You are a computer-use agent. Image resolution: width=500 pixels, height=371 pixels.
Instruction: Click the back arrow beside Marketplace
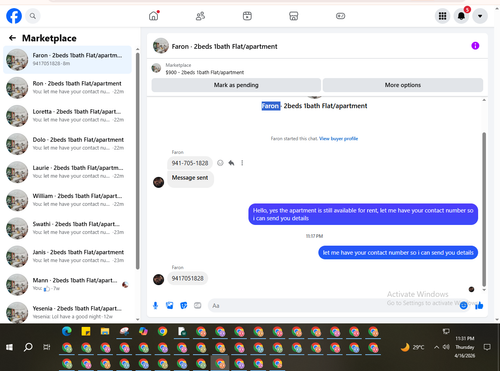(12, 38)
